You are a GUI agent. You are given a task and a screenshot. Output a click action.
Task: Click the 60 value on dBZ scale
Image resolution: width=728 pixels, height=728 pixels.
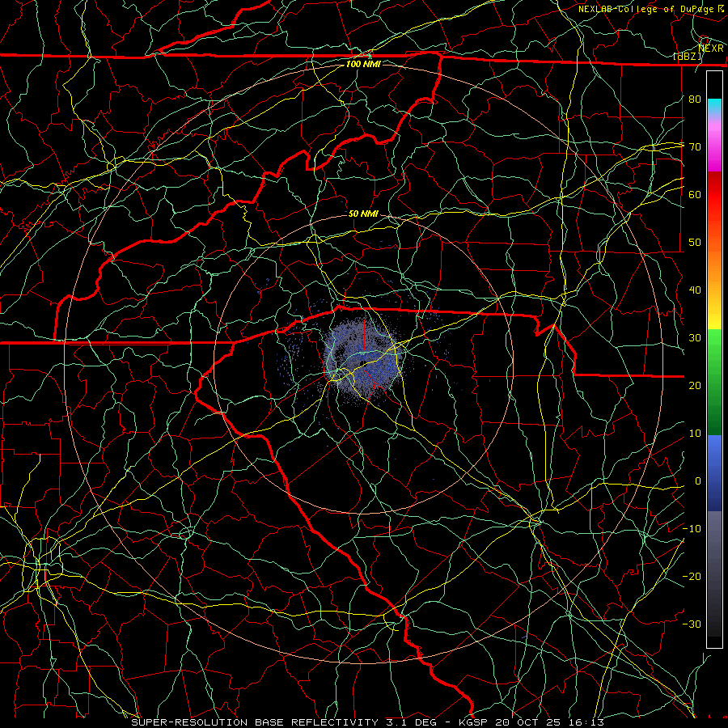[x=695, y=194]
